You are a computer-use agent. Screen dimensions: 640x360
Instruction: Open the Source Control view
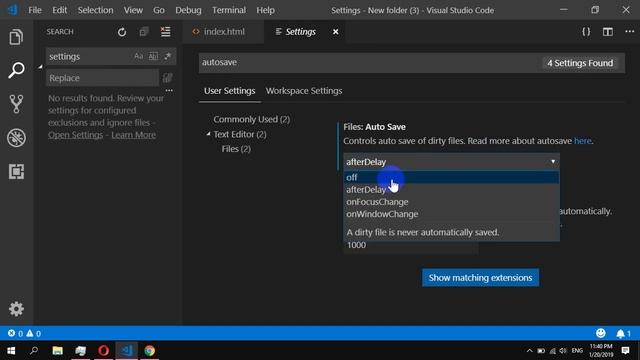16,104
